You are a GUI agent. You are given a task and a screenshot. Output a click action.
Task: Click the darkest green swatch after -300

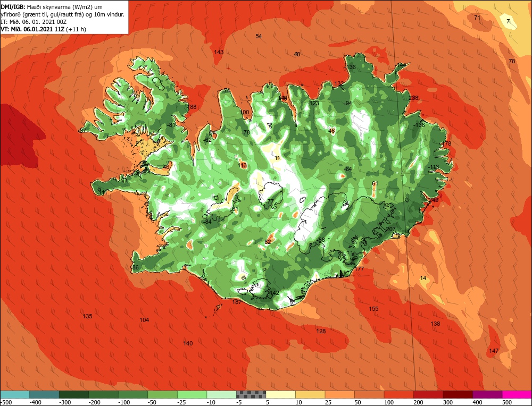[x=73, y=394]
